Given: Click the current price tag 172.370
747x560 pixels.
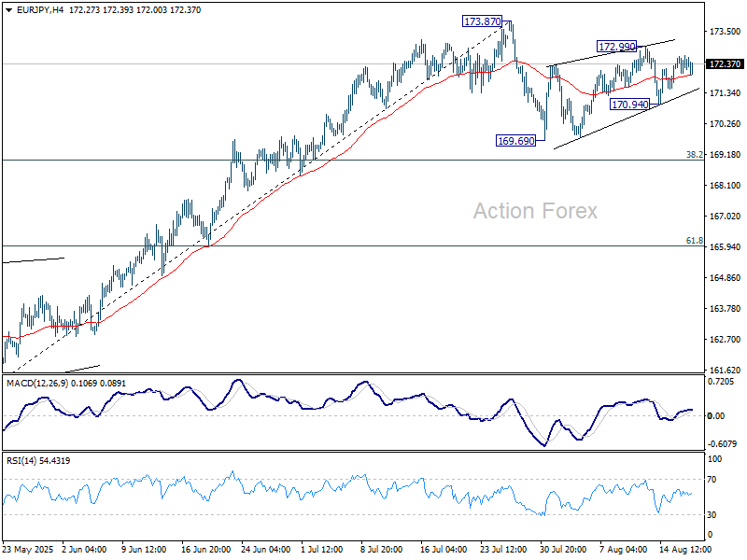Looking at the screenshot, I should [725, 64].
